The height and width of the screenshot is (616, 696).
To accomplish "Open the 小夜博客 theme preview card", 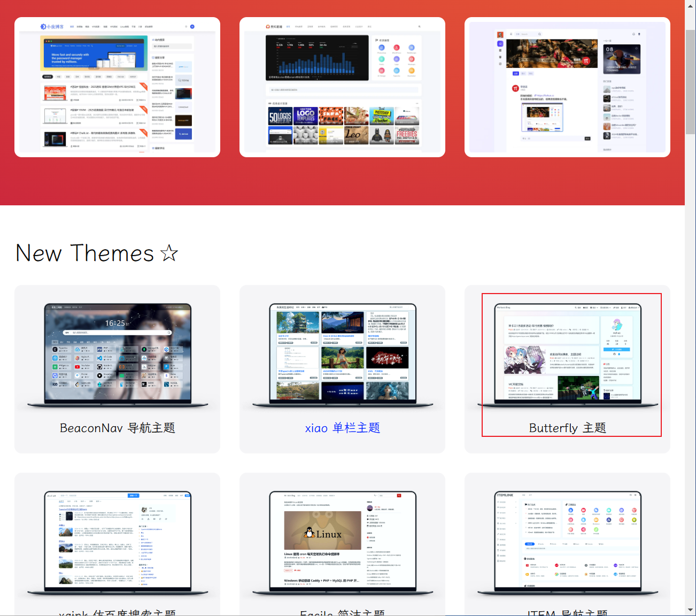I will click(x=117, y=87).
